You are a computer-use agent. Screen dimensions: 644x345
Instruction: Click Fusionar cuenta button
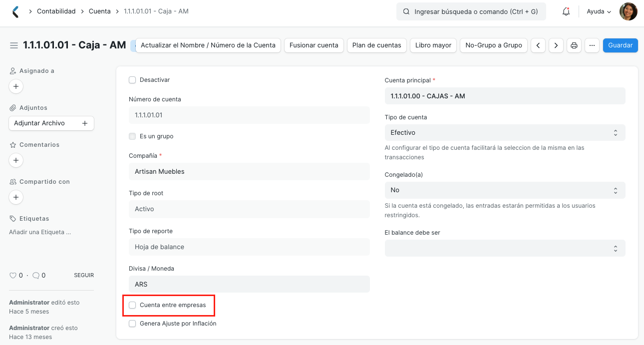[x=314, y=45]
